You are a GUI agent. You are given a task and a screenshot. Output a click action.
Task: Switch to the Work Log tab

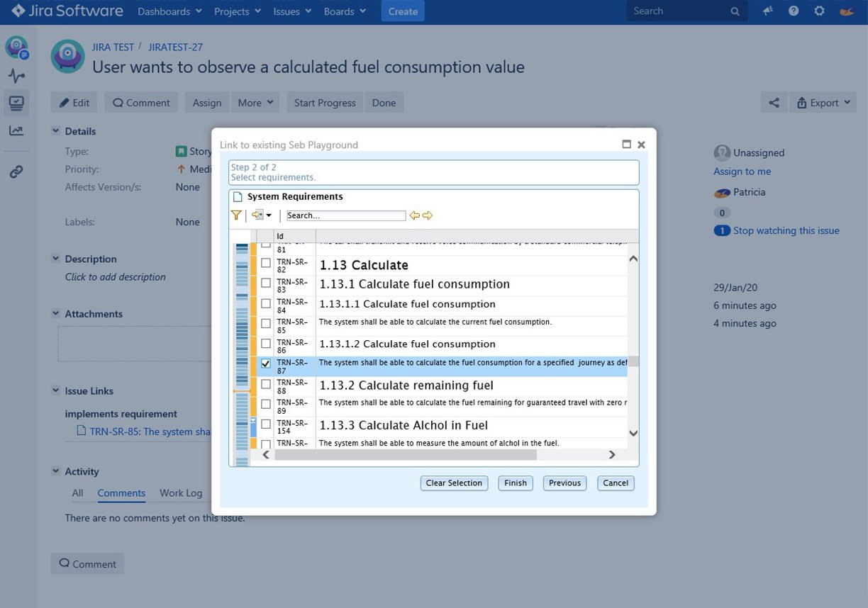click(180, 492)
